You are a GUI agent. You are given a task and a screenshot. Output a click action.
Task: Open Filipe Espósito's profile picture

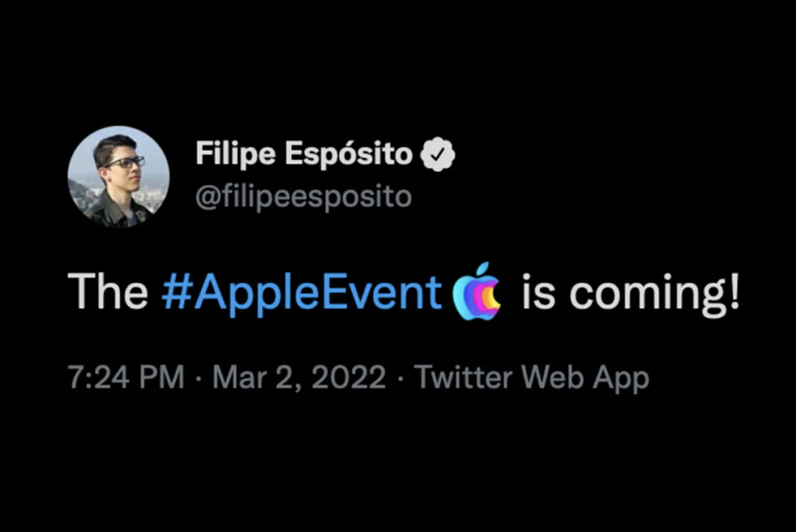(118, 176)
